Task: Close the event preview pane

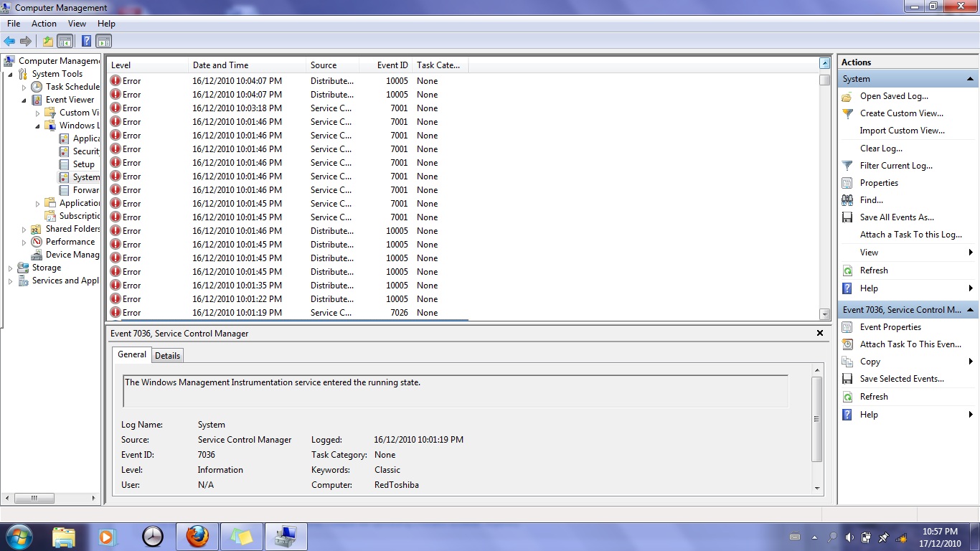Action: pyautogui.click(x=819, y=334)
